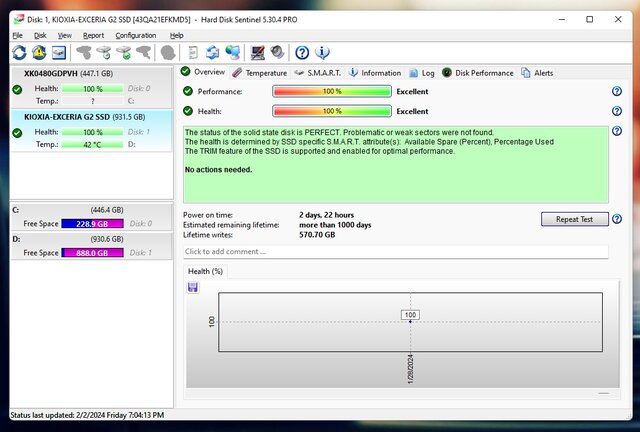Click the blue info toolbar icon
This screenshot has height=432, width=640.
point(322,52)
